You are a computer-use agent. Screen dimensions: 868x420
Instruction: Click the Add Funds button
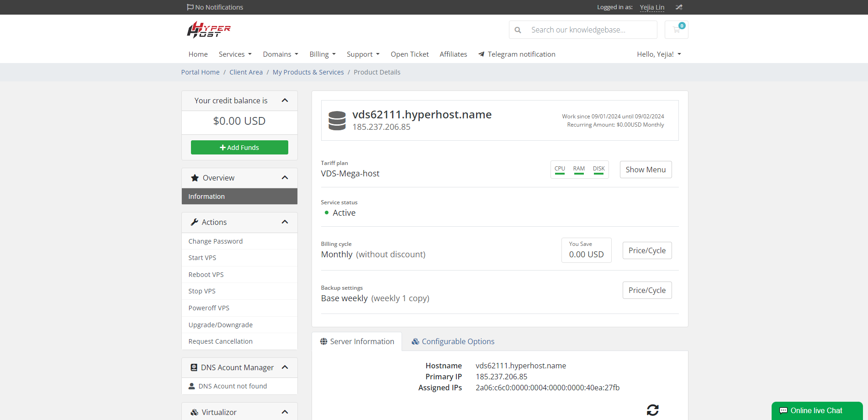click(239, 148)
